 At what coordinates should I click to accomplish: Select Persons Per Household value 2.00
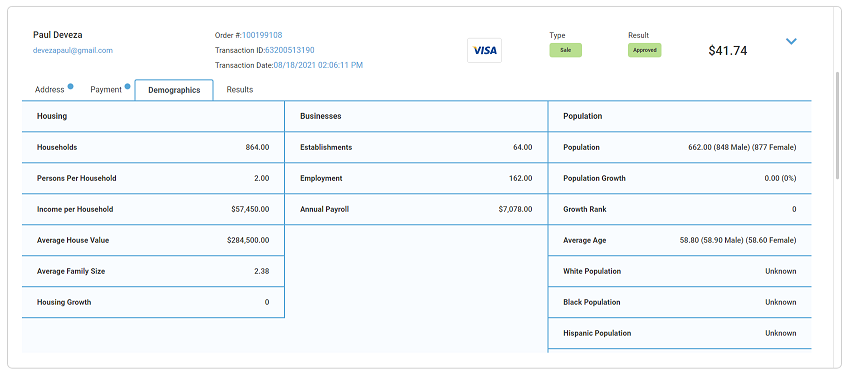pos(262,178)
